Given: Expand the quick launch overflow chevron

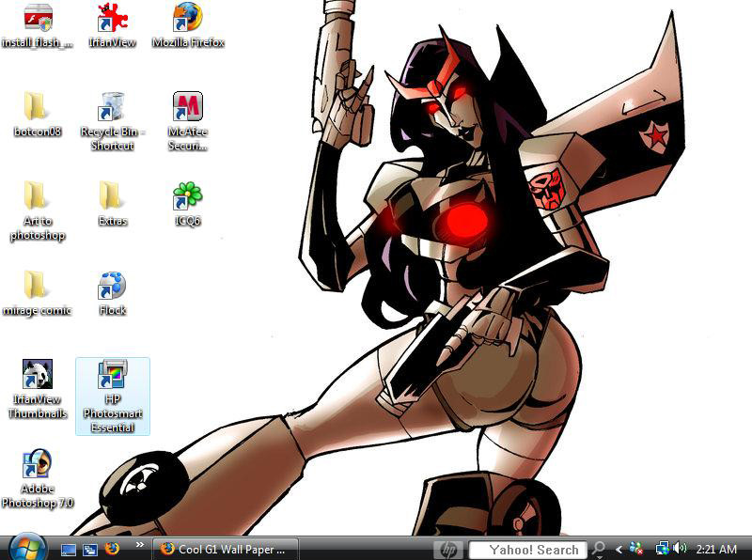Looking at the screenshot, I should click(139, 545).
